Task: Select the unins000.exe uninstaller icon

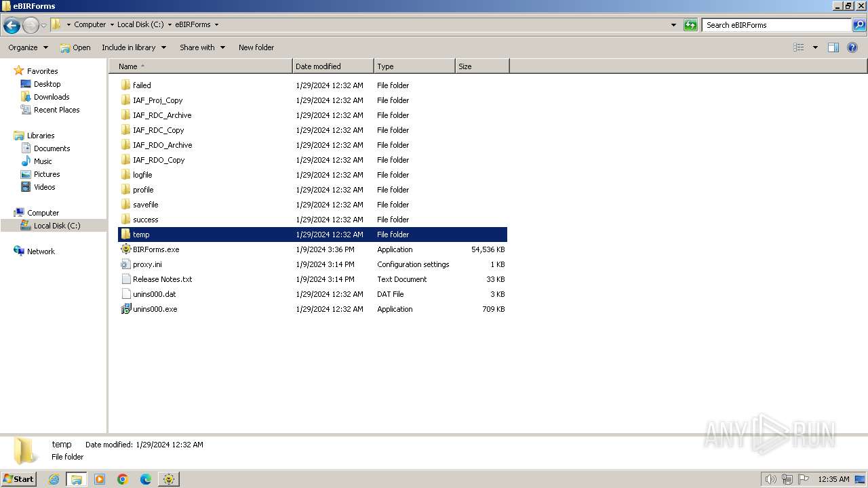Action: 125,309
